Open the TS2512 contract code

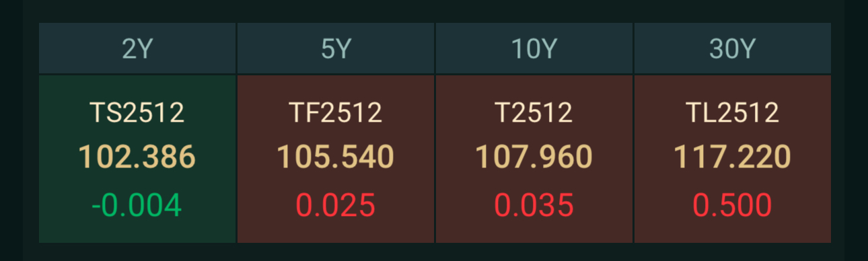137,112
